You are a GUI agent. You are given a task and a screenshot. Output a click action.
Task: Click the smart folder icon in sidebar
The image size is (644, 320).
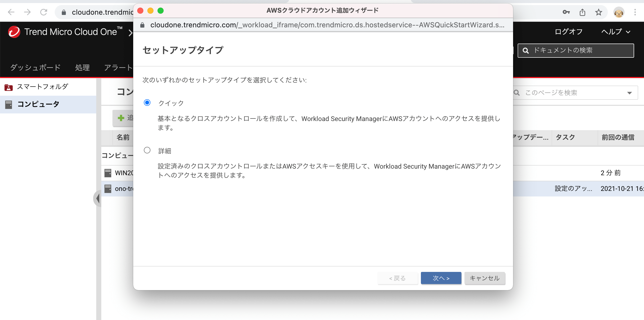8,87
